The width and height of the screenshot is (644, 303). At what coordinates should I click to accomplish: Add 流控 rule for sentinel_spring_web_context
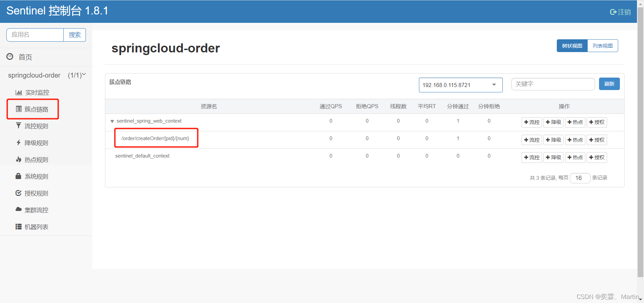tap(532, 122)
